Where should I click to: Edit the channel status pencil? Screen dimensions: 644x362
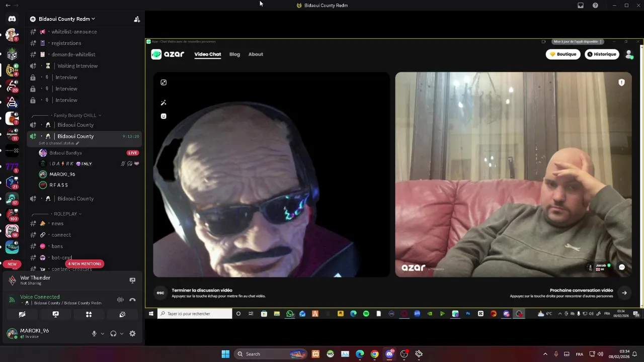pos(77,143)
